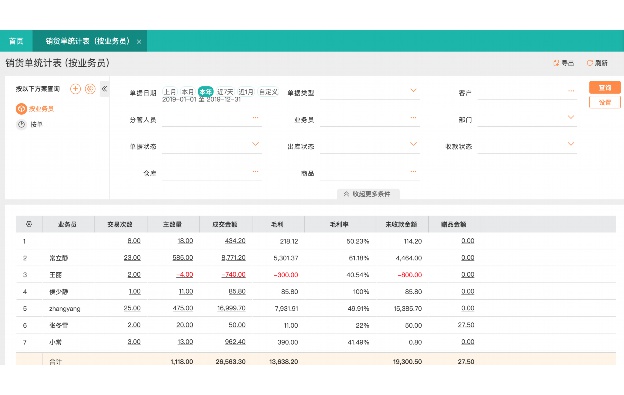Click the 小常 salesperson cell in row 7
The width and height of the screenshot is (624, 395).
[55, 342]
